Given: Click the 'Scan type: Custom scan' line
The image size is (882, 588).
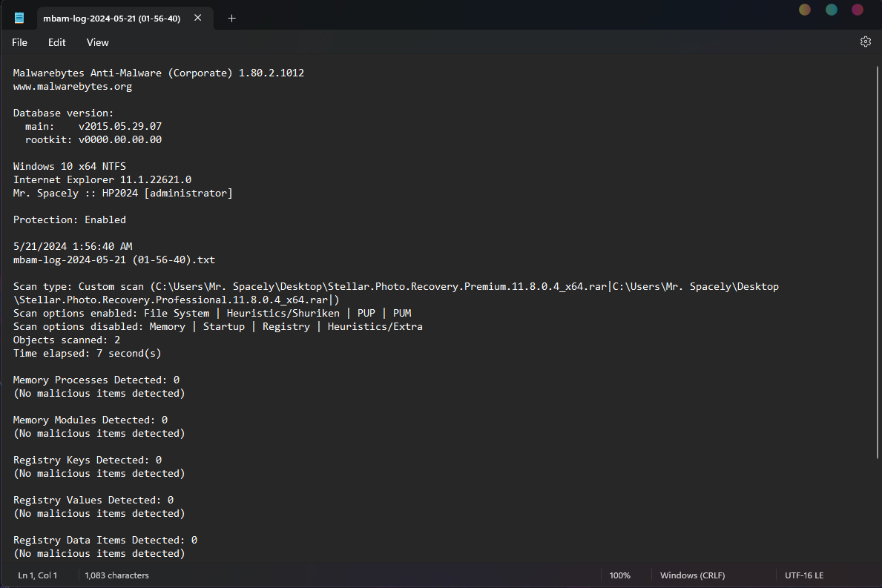Looking at the screenshot, I should click(396, 287).
